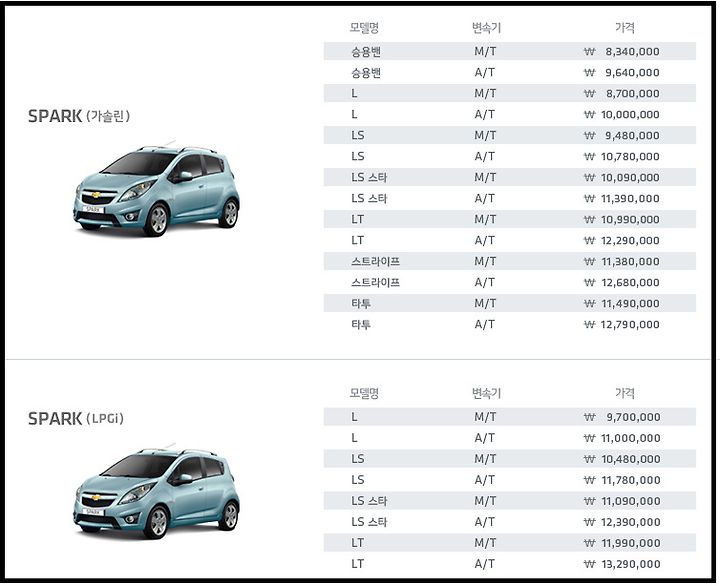
Task: Click the price ₩ 9,640,000
Action: pos(621,73)
